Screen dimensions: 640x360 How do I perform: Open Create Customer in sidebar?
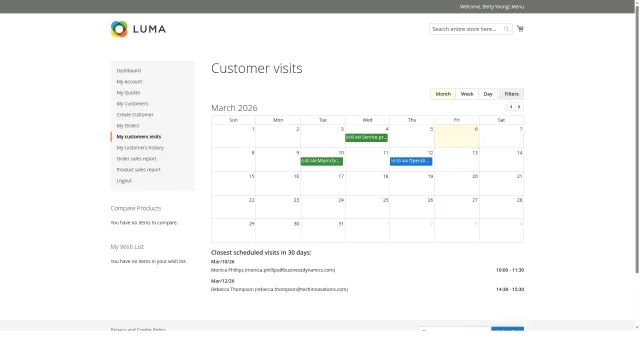pyautogui.click(x=135, y=115)
